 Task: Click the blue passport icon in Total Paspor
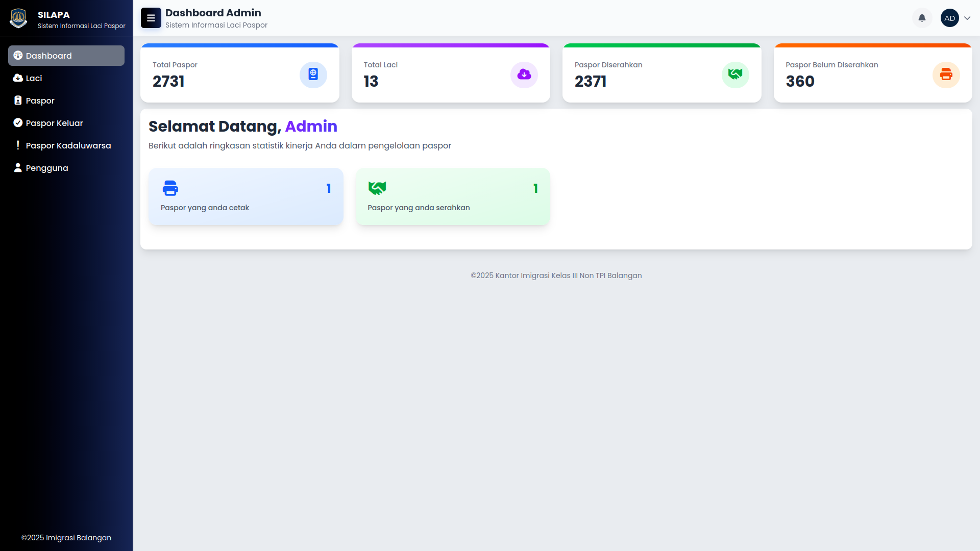(x=313, y=74)
